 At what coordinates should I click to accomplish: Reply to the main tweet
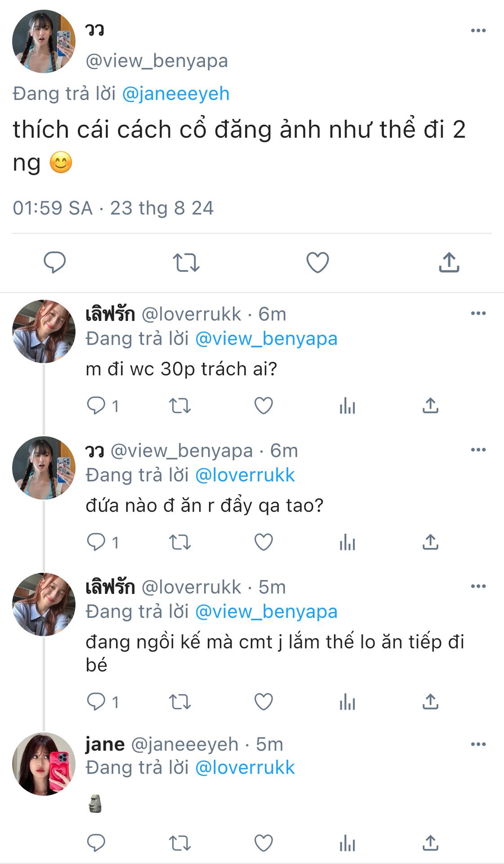pyautogui.click(x=54, y=262)
